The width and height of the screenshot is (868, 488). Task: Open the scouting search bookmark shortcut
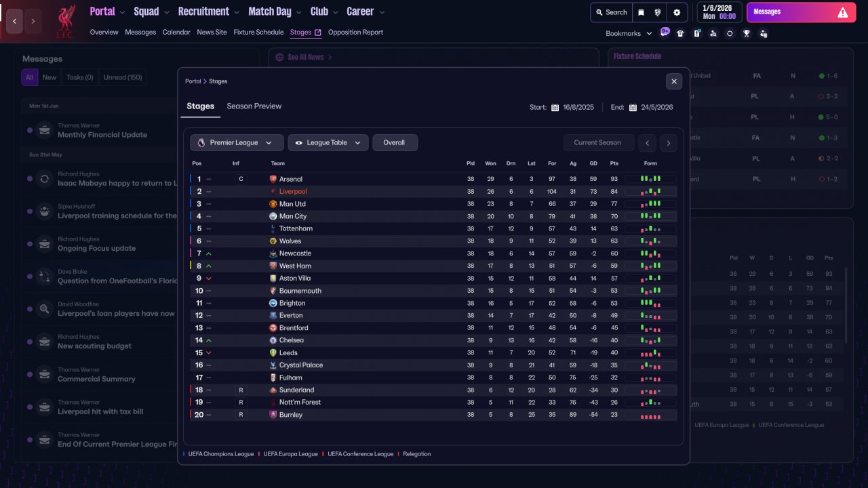pyautogui.click(x=713, y=33)
